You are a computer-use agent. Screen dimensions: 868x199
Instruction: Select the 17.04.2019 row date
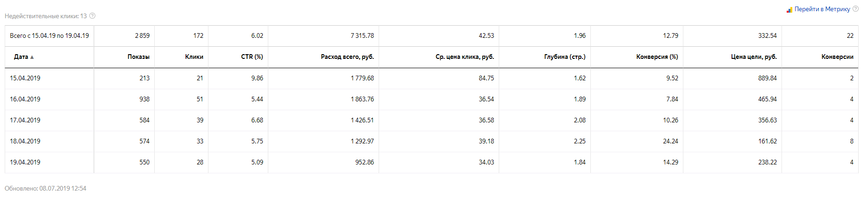25,121
